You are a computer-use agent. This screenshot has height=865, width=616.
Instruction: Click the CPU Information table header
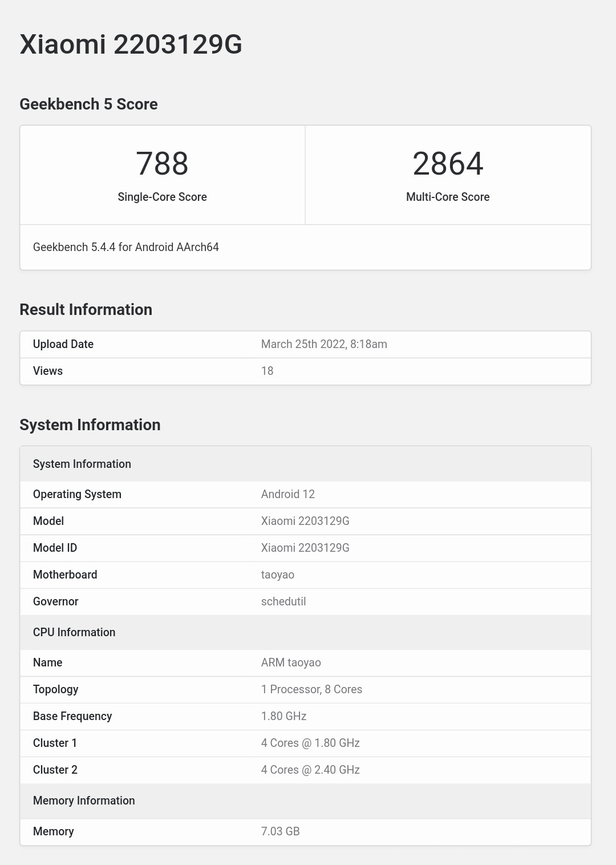click(306, 632)
